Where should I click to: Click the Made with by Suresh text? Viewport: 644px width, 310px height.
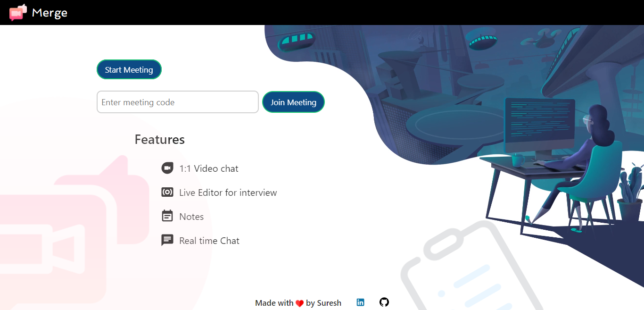pyautogui.click(x=298, y=303)
